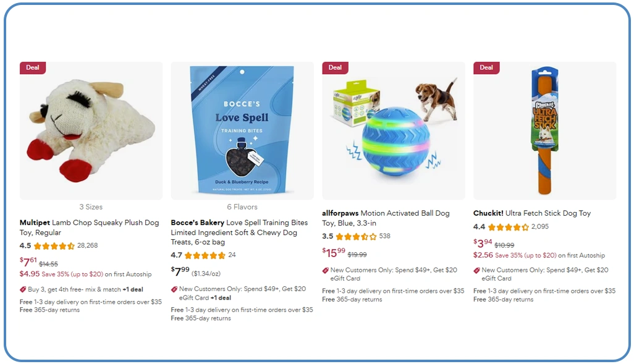The height and width of the screenshot is (364, 634).
Task: Click the star rating of Chuckit! Fetch Stick
Action: [x=509, y=227]
